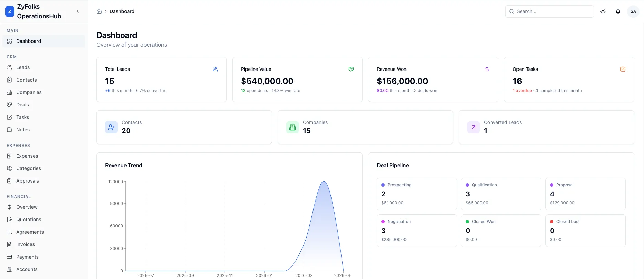Open Dashboard in the sidebar
Screen dimensions: 644x279
click(44, 41)
